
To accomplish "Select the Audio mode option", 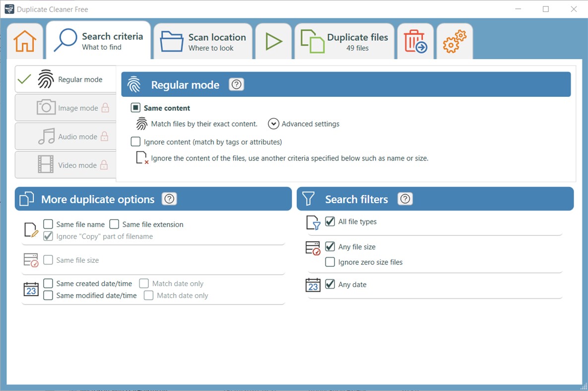I will coord(65,136).
